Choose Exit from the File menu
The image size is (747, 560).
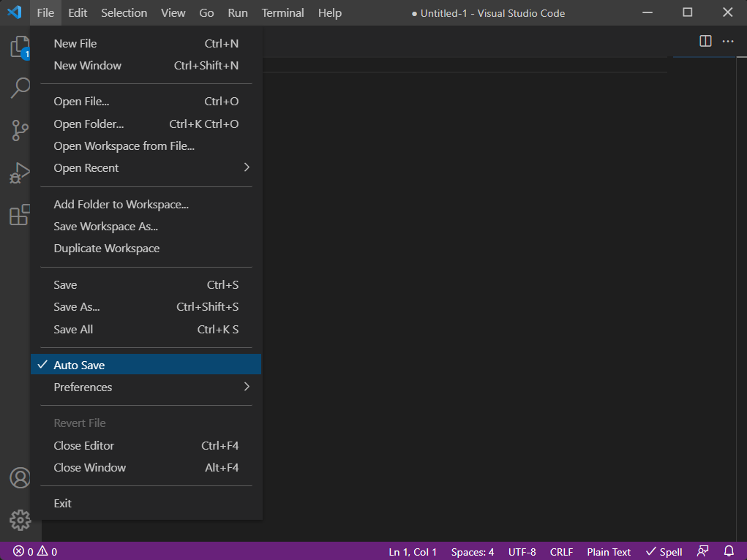click(146, 503)
